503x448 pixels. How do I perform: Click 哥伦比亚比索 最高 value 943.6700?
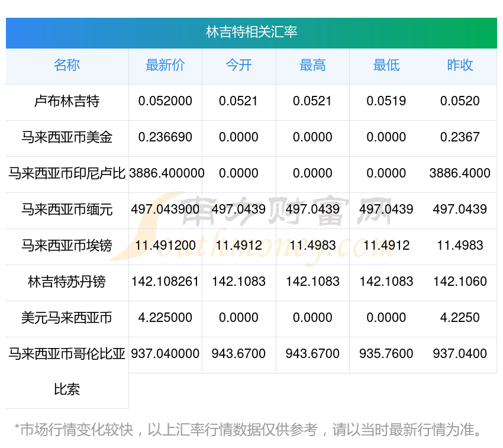[312, 354]
